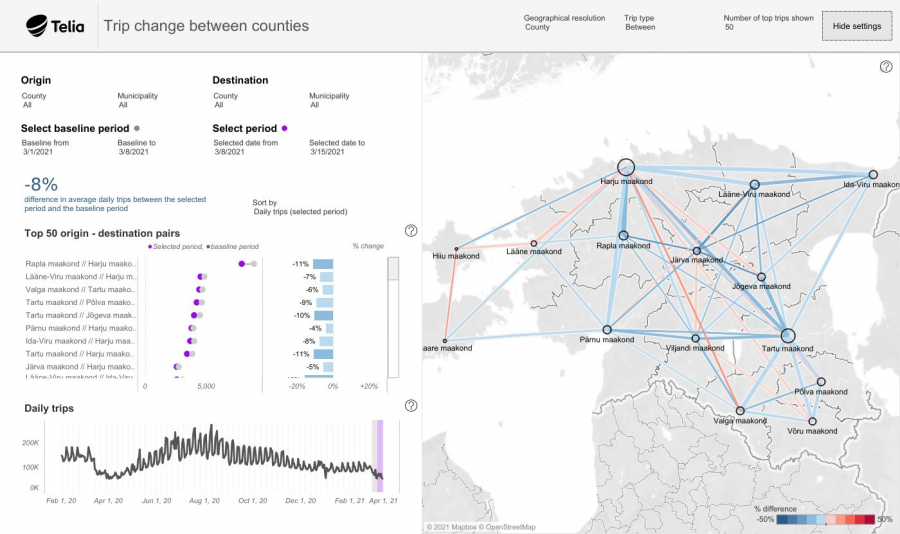Select Tartu maakond // Harju row
The image size is (900, 534).
(x=81, y=354)
